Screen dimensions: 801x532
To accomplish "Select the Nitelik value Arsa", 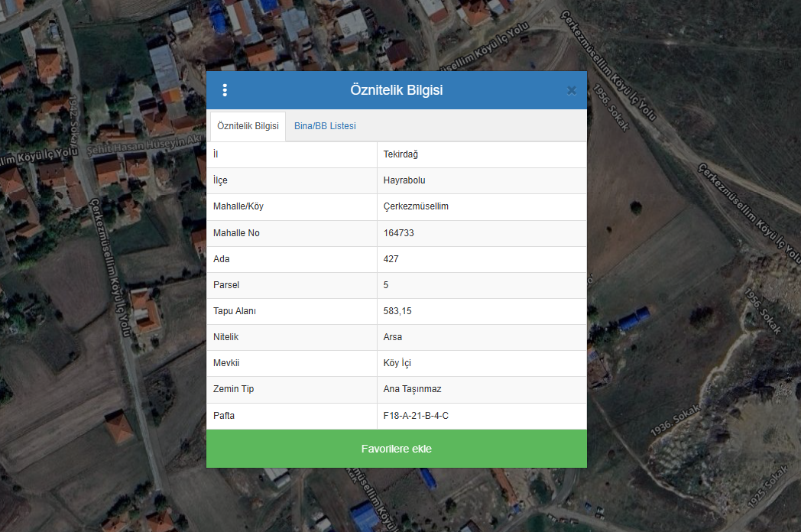I will tap(392, 337).
